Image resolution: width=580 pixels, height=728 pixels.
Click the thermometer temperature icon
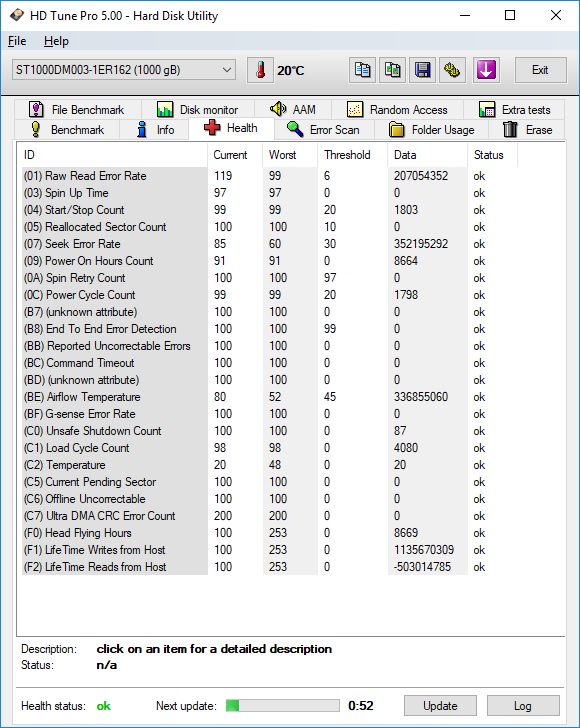point(261,71)
